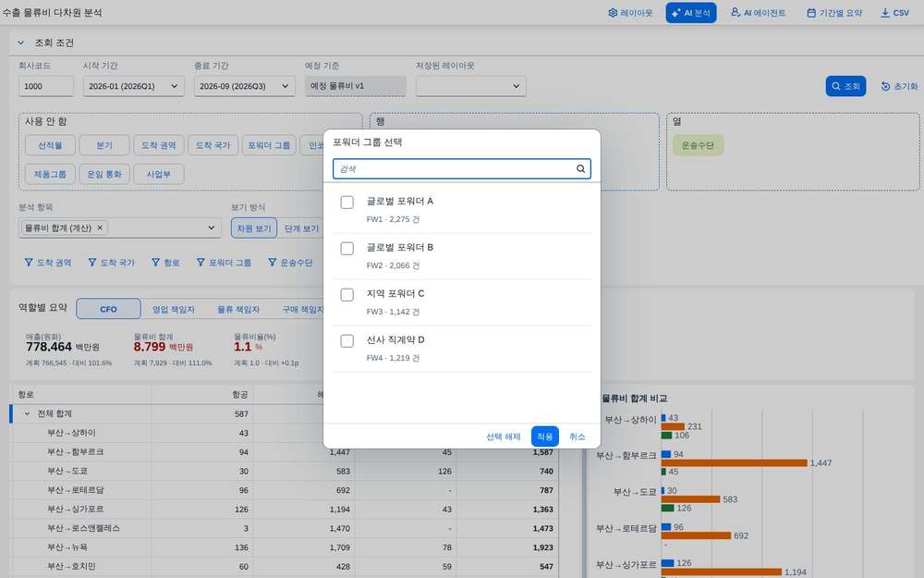Apply selection with the 적용 button
Screen dimensions: 924x578
click(x=544, y=437)
